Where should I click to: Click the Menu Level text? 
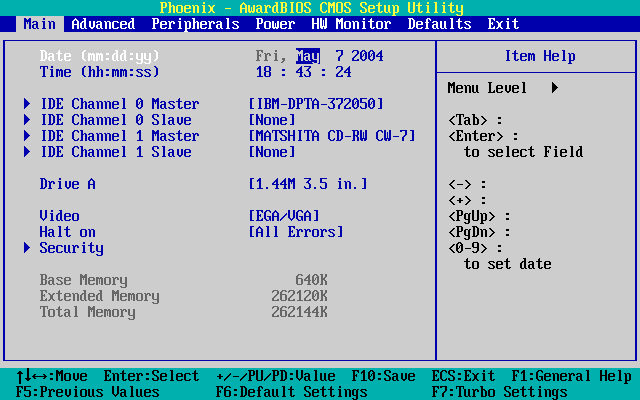[x=487, y=88]
